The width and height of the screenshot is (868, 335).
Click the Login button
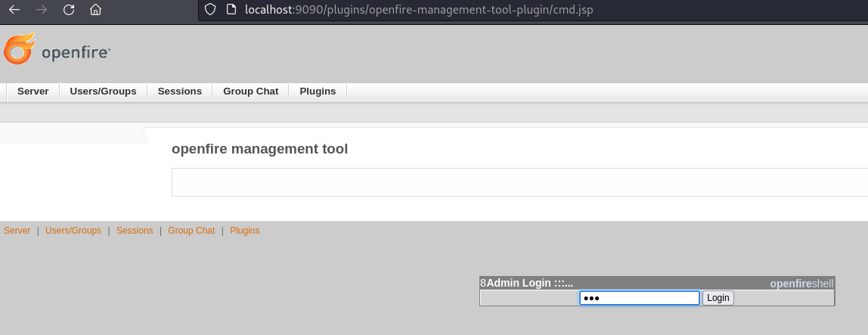pyautogui.click(x=718, y=298)
